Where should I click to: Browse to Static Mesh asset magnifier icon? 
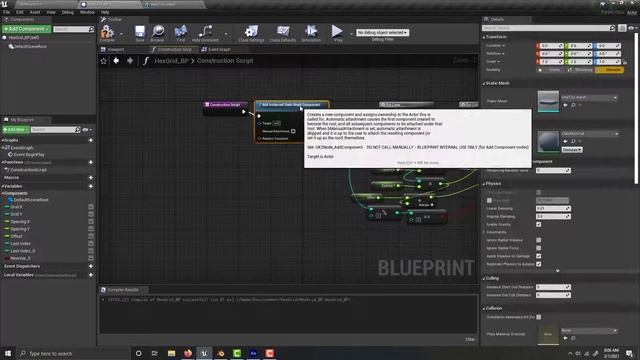[573, 105]
